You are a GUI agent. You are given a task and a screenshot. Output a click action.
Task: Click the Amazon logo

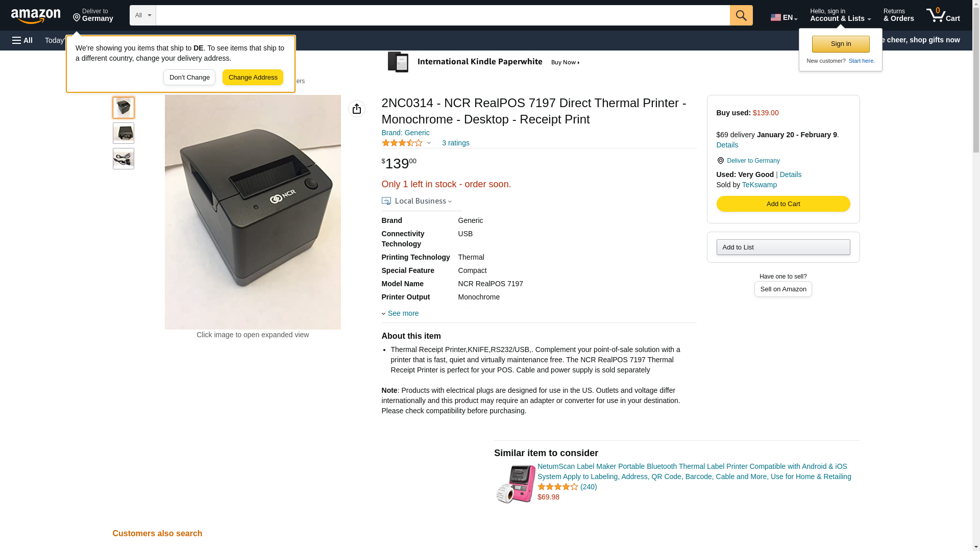point(36,16)
